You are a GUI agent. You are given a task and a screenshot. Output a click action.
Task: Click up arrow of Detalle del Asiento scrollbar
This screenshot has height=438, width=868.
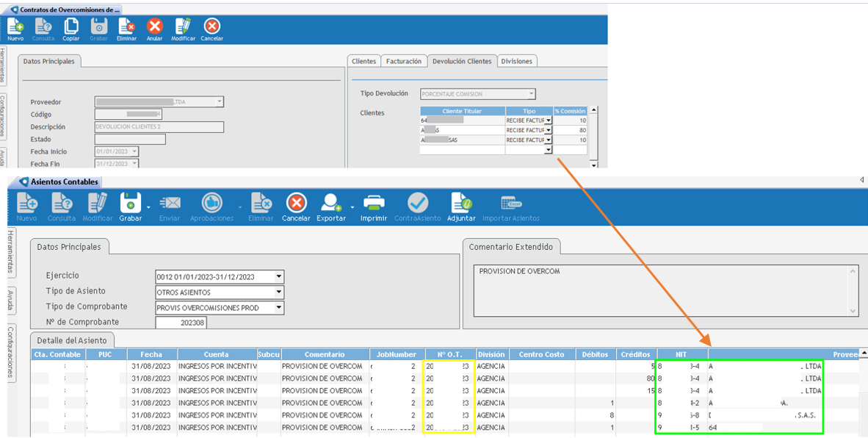864,353
